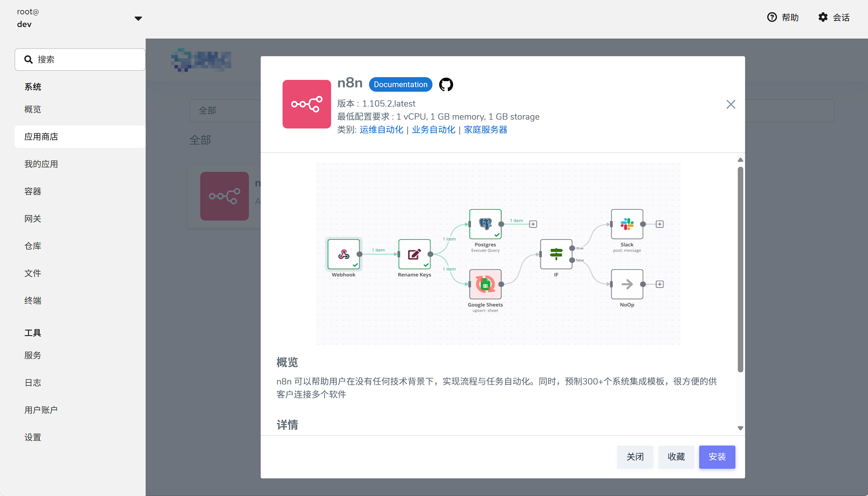Open the 家庭服务器 category link

485,129
